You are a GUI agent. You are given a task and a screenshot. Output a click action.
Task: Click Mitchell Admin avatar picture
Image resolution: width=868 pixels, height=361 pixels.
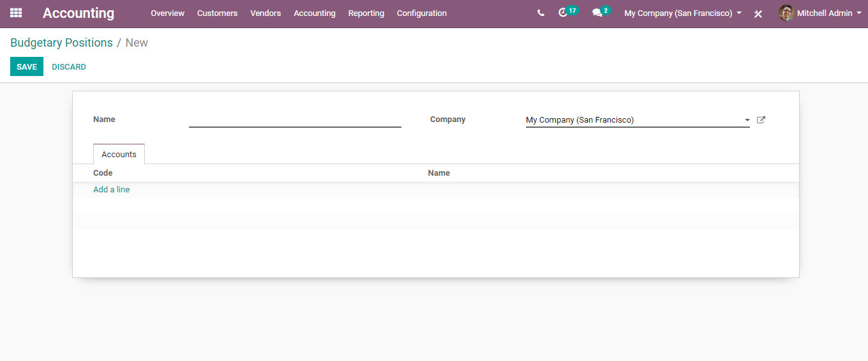click(x=786, y=13)
